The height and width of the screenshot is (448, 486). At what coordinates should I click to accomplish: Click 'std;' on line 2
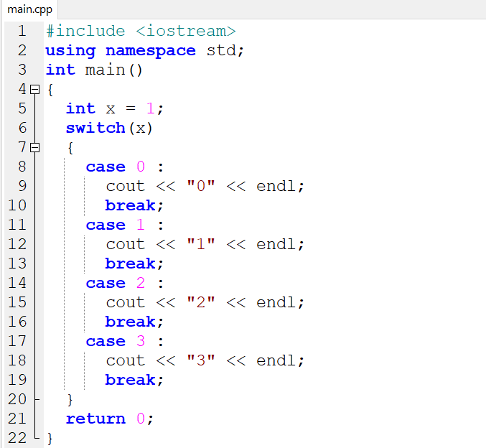pyautogui.click(x=225, y=50)
